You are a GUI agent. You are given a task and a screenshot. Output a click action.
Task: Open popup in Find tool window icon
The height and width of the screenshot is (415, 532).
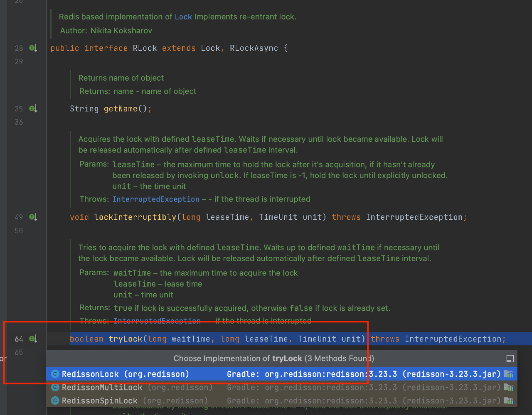click(x=510, y=359)
